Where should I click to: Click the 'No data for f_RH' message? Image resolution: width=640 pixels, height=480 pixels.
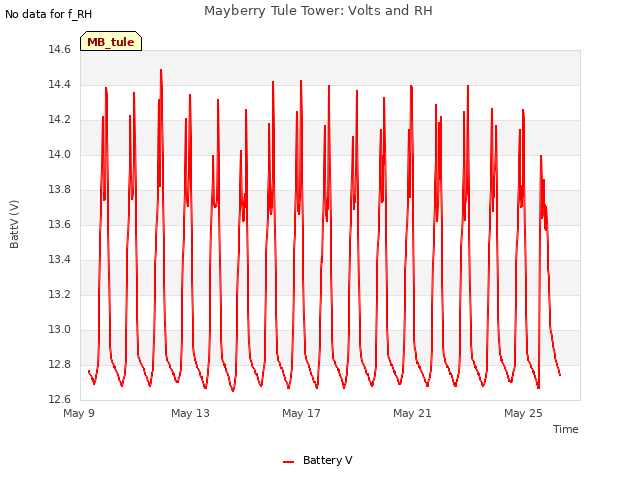click(x=49, y=14)
